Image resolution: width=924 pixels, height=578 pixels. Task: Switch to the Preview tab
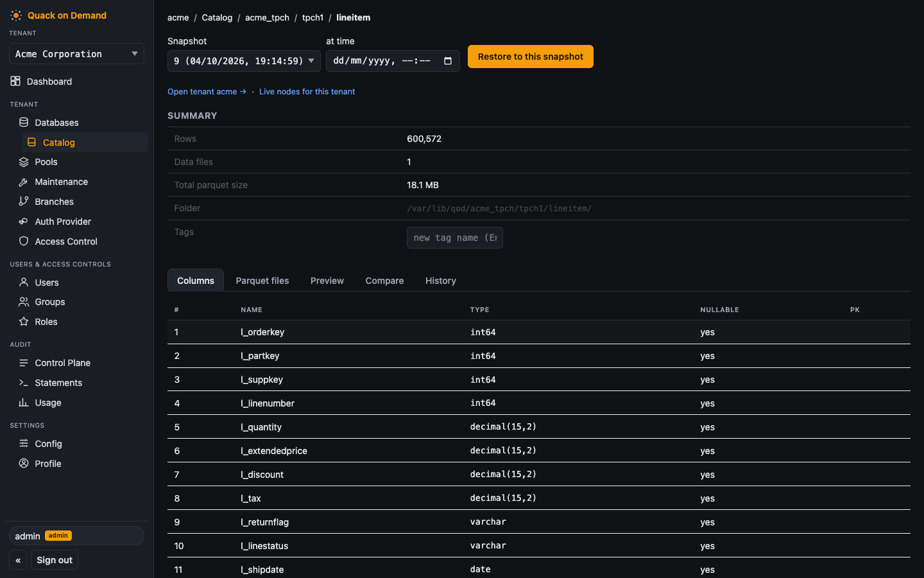click(x=327, y=281)
